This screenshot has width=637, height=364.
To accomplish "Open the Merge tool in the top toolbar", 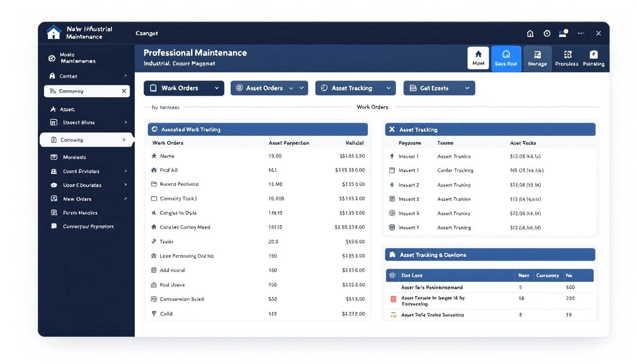I will (x=537, y=58).
